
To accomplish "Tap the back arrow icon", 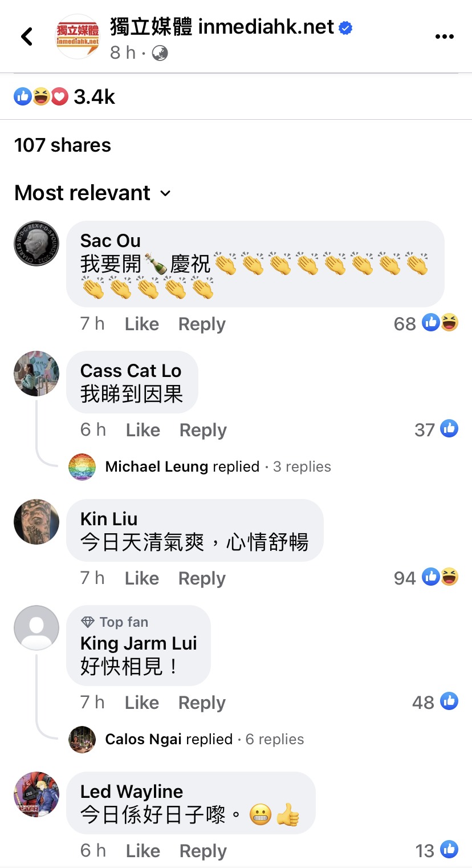I will [x=26, y=36].
